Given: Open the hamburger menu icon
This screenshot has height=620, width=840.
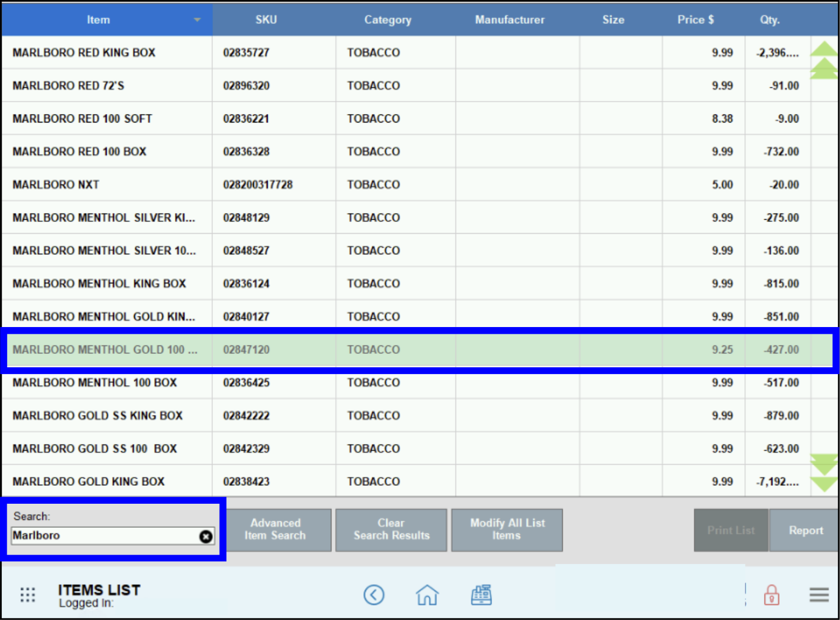Looking at the screenshot, I should [819, 595].
